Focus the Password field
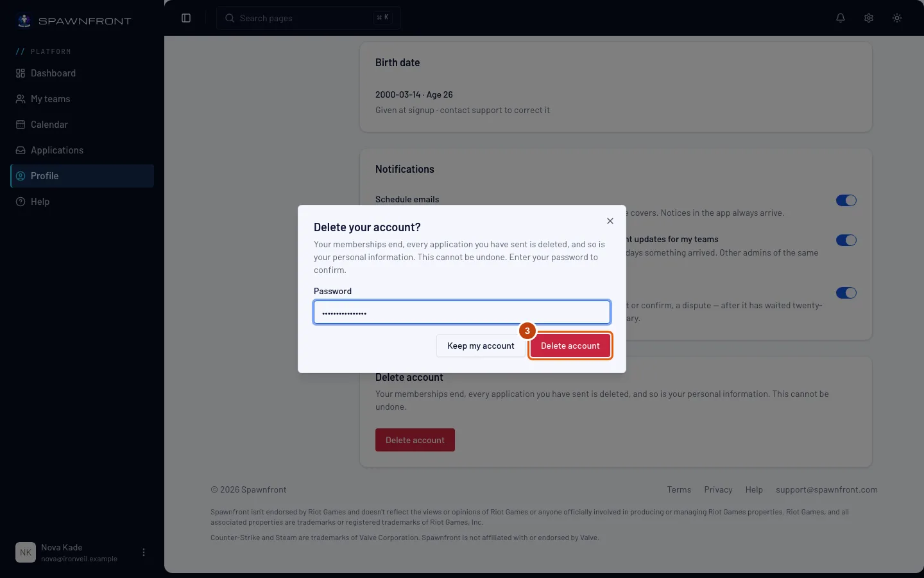The height and width of the screenshot is (578, 924). click(462, 312)
